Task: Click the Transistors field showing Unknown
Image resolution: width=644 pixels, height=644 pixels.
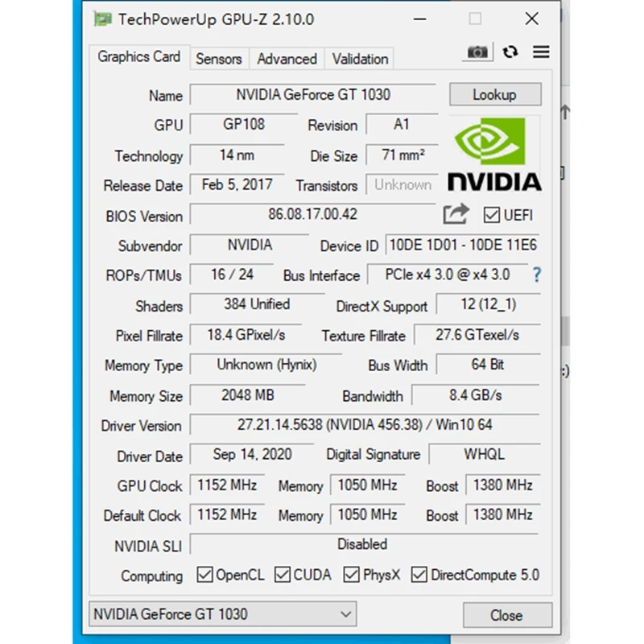Action: [x=402, y=185]
